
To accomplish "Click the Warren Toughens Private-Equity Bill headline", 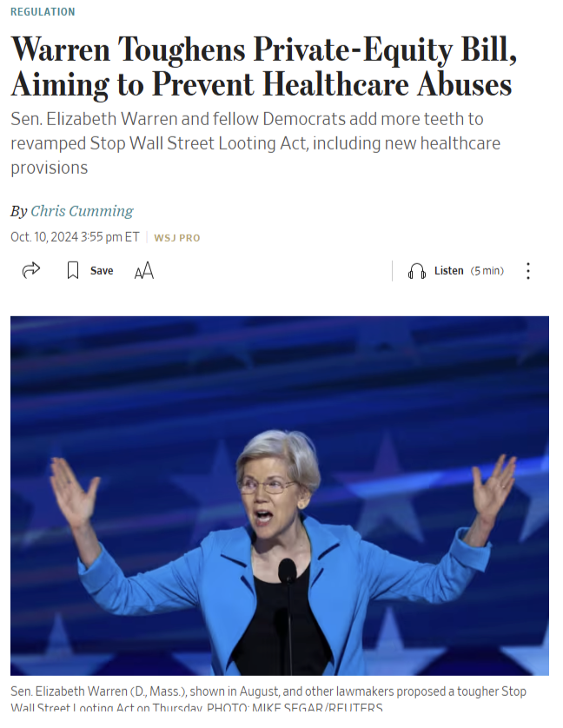I will pos(263,67).
